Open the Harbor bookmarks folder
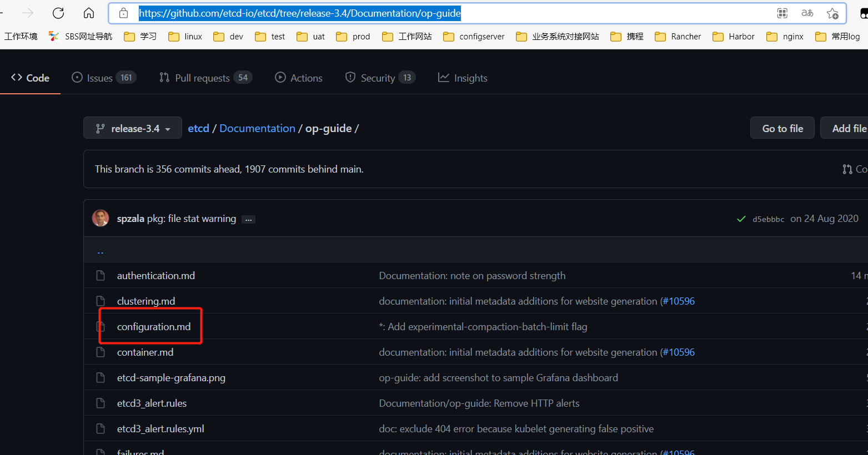Image resolution: width=868 pixels, height=455 pixels. pyautogui.click(x=734, y=37)
